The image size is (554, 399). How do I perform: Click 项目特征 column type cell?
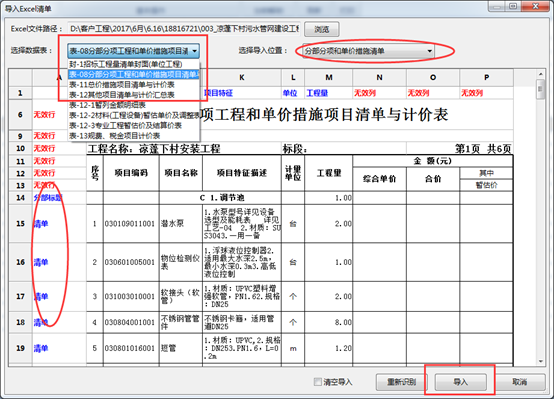(x=242, y=93)
